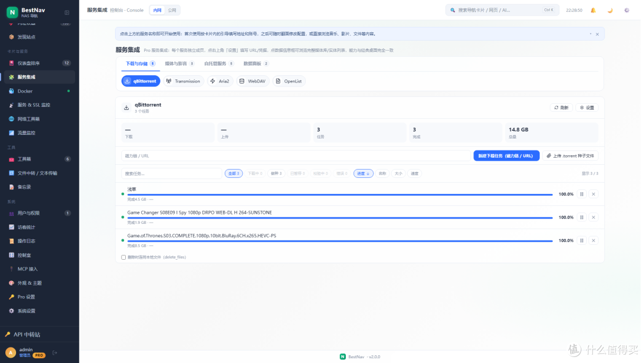644x363 pixels.
Task: Check the delete_files checkbox
Action: click(123, 257)
